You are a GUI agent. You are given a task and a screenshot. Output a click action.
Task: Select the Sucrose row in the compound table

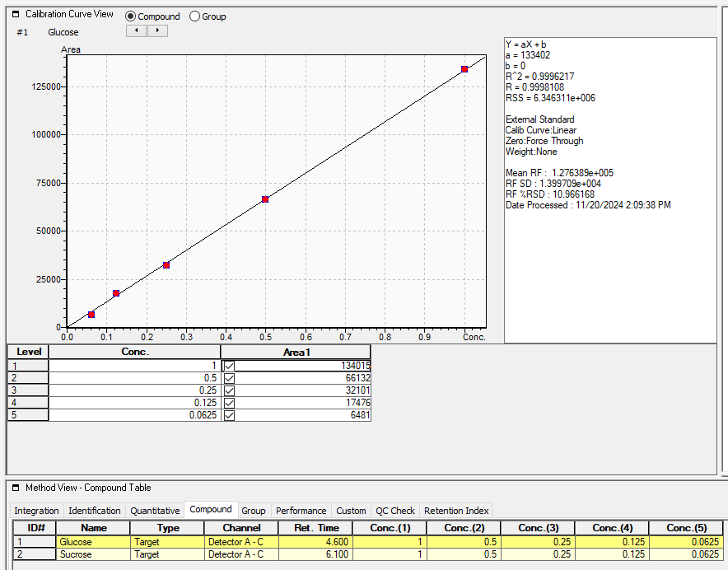(93, 554)
